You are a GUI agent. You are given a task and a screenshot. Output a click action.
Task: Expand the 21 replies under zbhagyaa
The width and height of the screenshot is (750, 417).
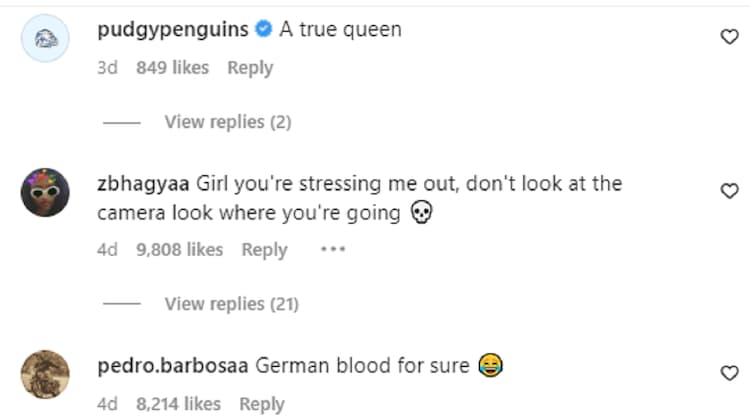click(231, 304)
